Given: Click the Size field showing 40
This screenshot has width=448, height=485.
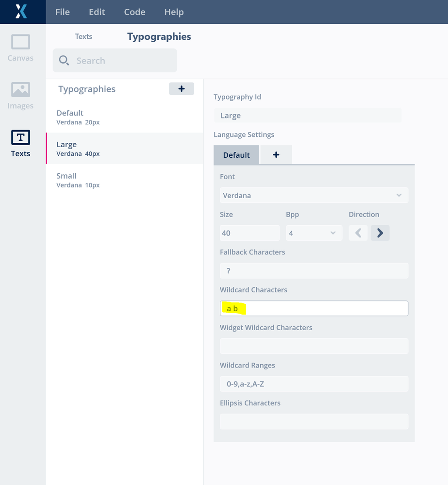Looking at the screenshot, I should pyautogui.click(x=250, y=233).
